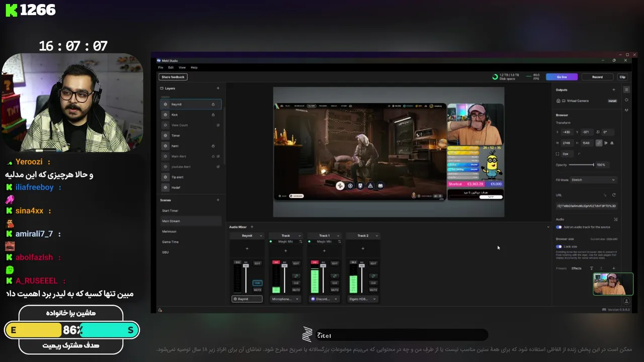Screen dimensions: 644x362
Task: Add an output with the Outputs plus icon
Action: 614,89
